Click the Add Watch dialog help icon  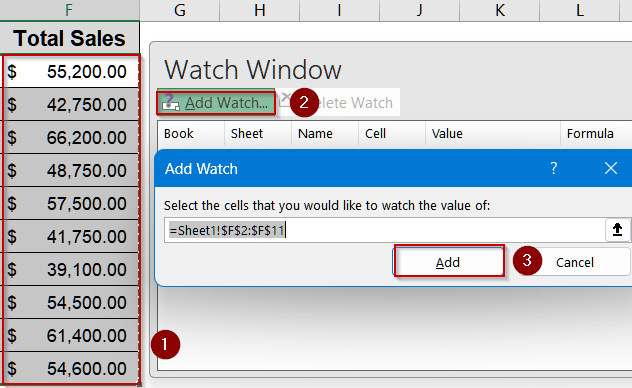554,168
